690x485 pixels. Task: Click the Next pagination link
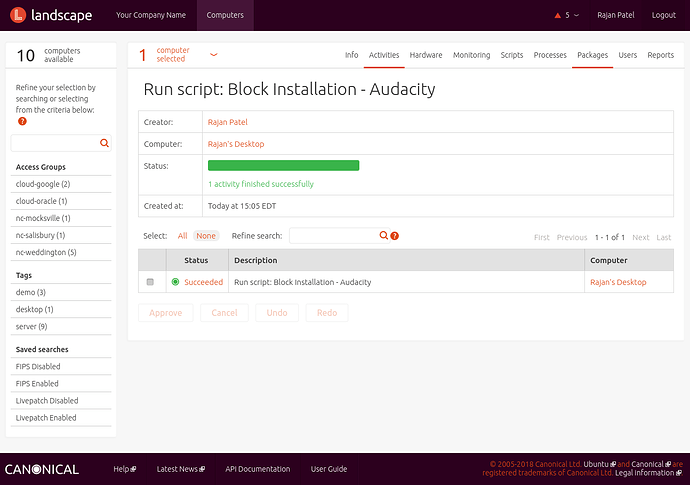[640, 238]
